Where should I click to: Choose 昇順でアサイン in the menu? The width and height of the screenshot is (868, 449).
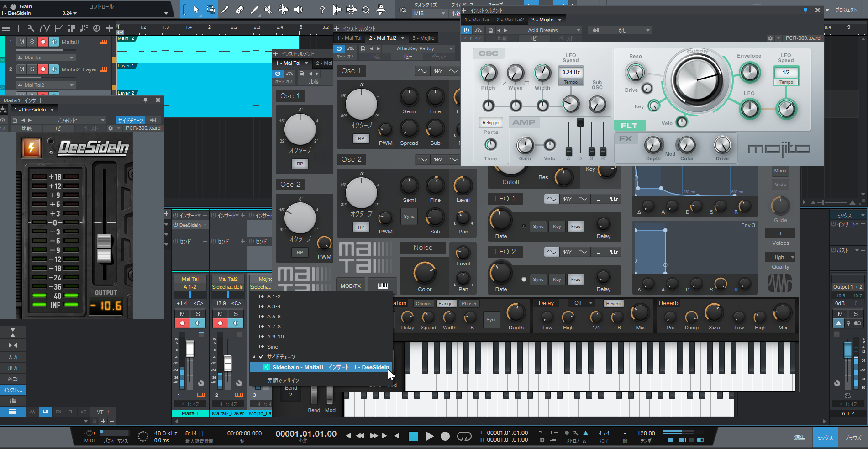click(x=321, y=380)
